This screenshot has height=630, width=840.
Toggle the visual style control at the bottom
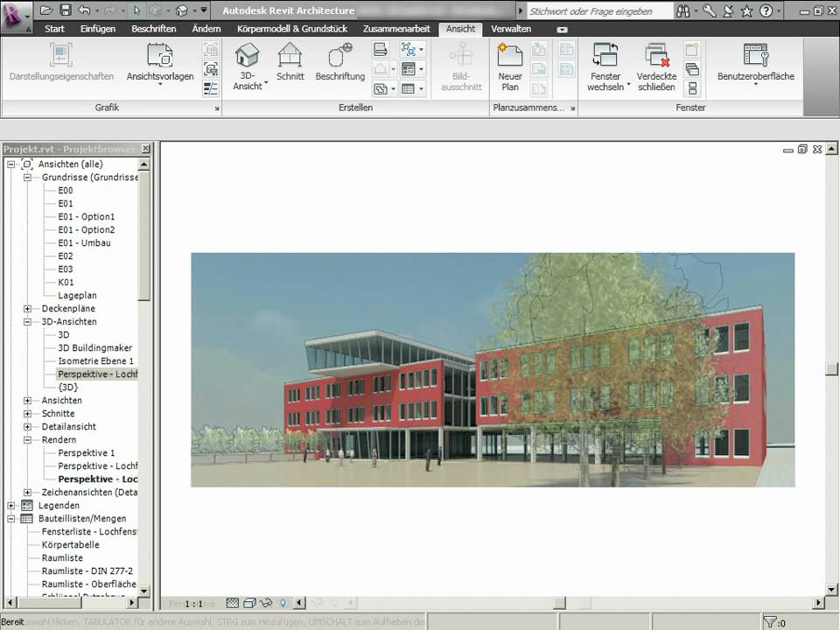coord(249,603)
